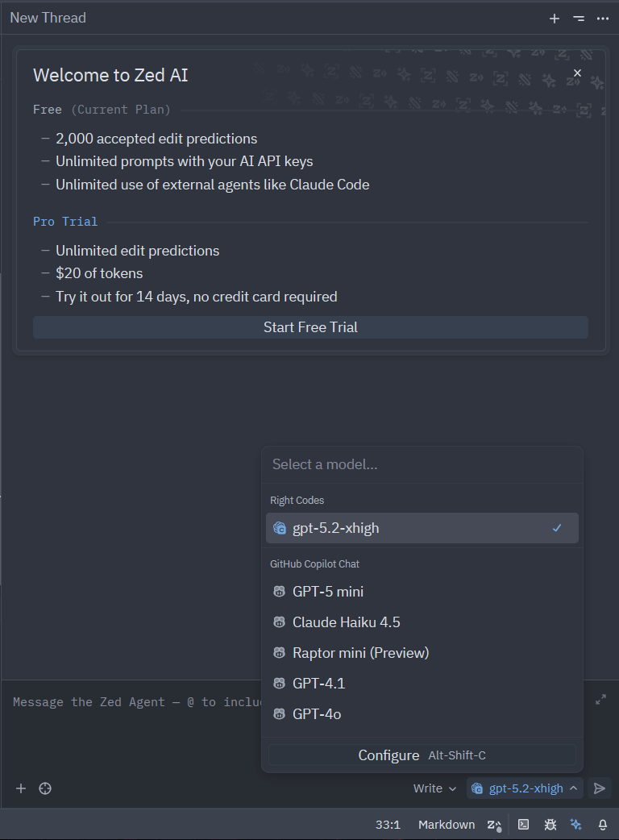
Task: Expand the message editor with the diagonal arrows icon
Action: pyautogui.click(x=600, y=700)
